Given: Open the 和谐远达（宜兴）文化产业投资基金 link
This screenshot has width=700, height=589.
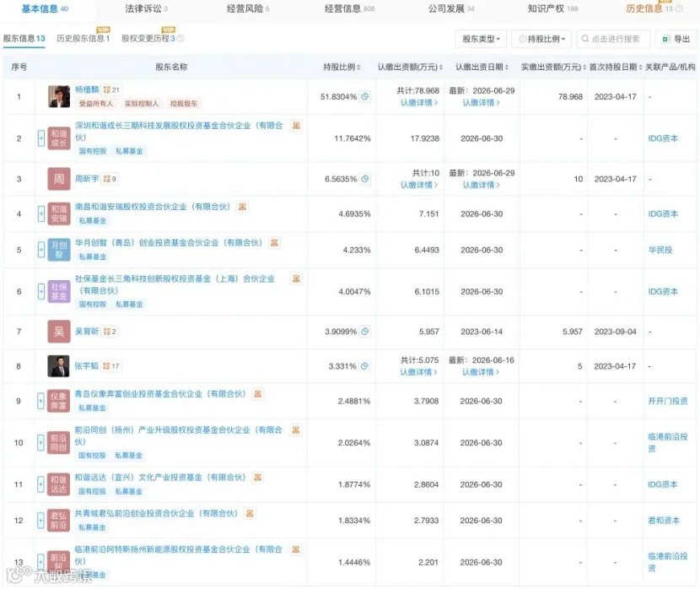Looking at the screenshot, I should pyautogui.click(x=160, y=478).
